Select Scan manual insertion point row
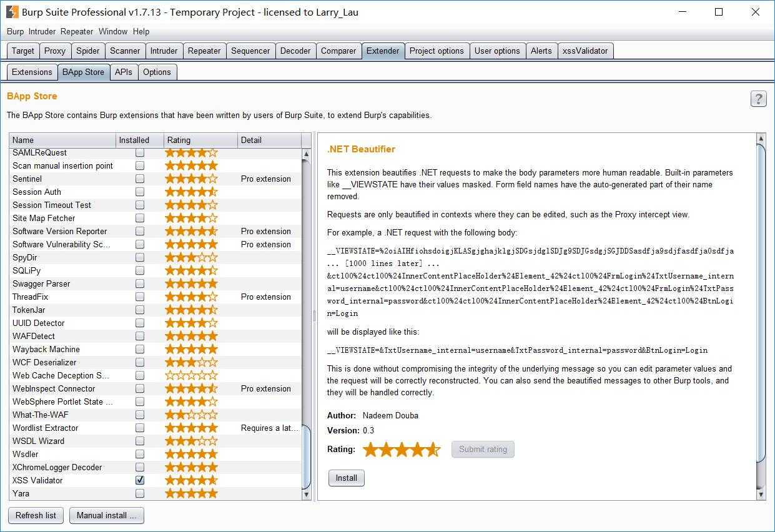 pyautogui.click(x=155, y=165)
